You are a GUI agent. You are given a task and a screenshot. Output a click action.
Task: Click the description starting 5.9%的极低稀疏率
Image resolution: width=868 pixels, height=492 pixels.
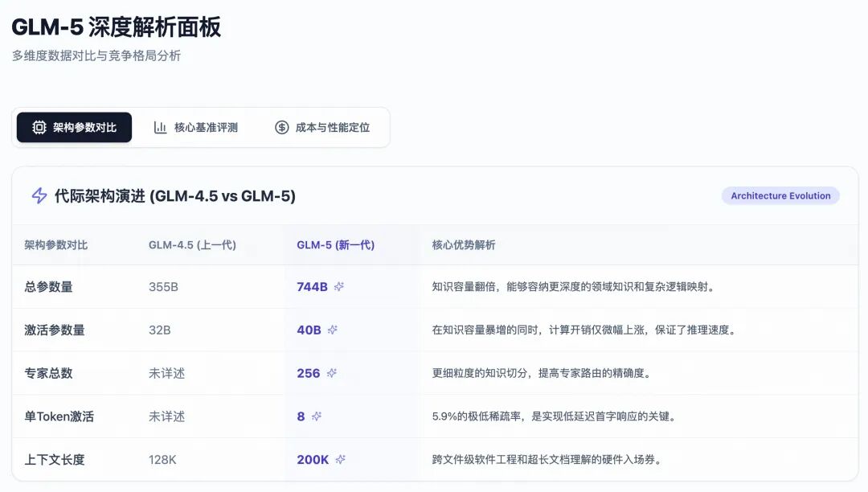[555, 416]
